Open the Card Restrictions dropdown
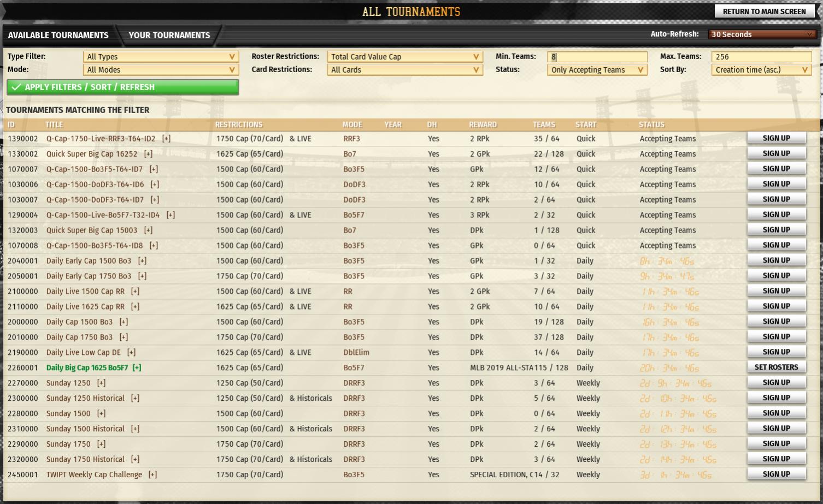 [404, 69]
